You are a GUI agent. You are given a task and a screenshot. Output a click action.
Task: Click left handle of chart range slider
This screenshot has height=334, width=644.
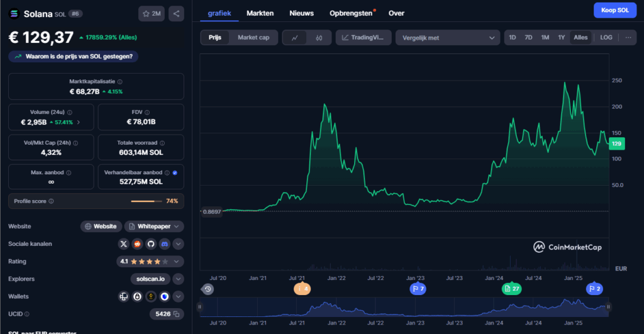coord(199,306)
